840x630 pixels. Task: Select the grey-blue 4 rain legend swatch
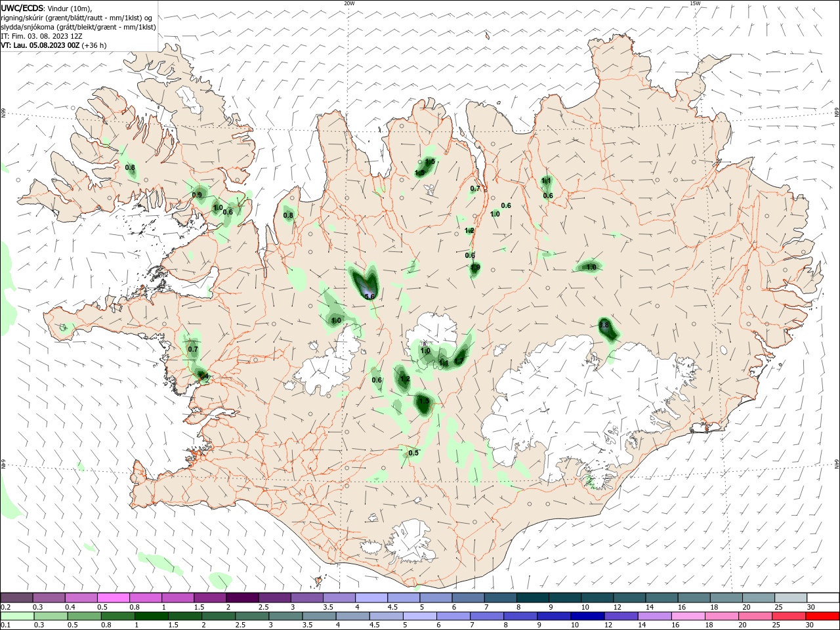click(x=352, y=616)
